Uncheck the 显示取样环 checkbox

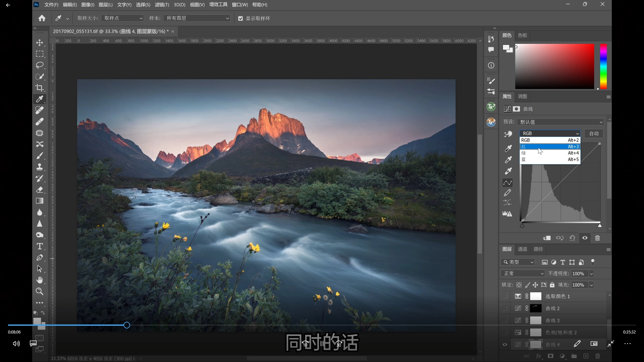240,18
